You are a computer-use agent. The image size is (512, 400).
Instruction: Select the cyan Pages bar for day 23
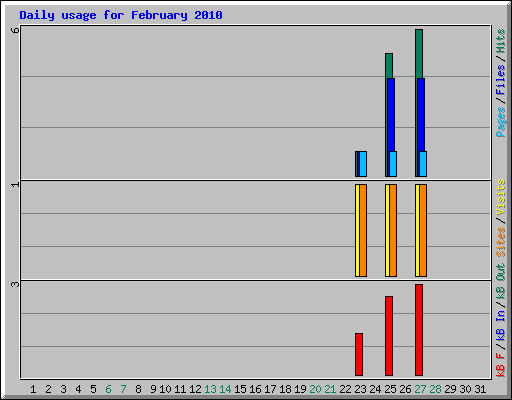363,164
